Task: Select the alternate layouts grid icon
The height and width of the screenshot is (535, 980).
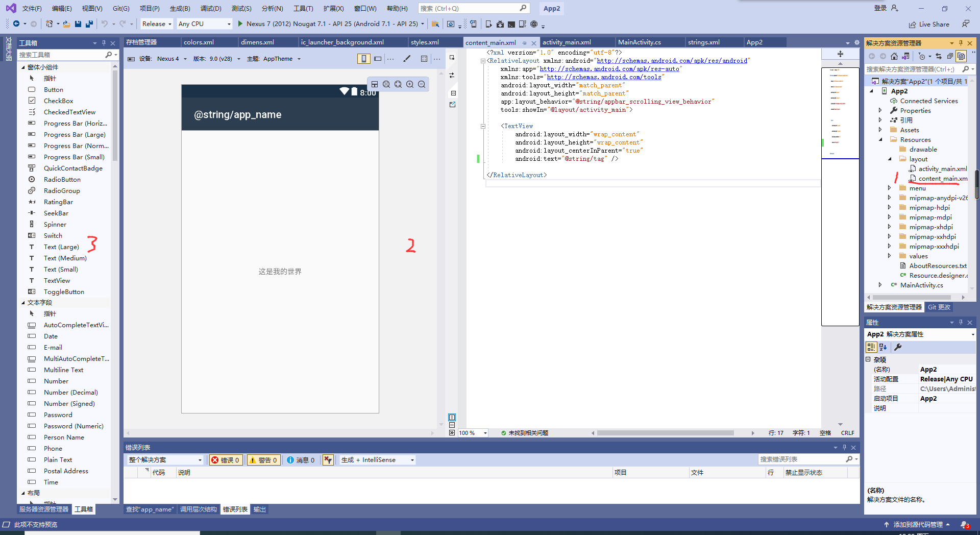Action: click(424, 59)
